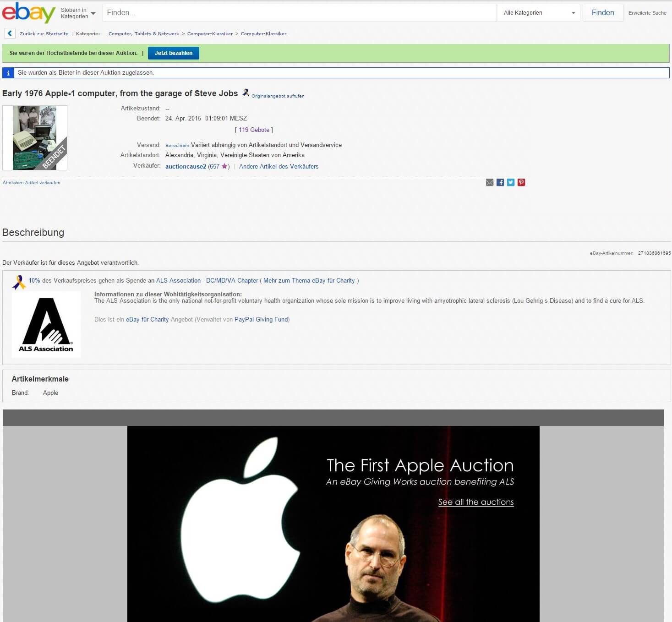View the 119 Gebote bid history
The image size is (672, 622).
254,130
